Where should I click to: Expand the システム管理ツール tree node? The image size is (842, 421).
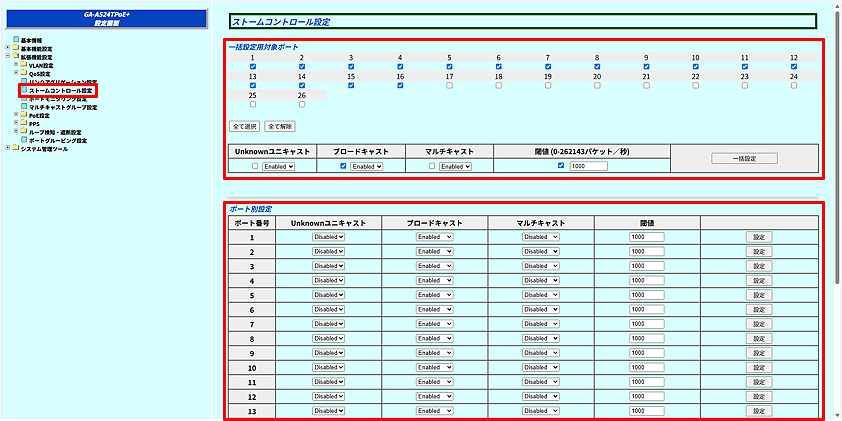point(7,148)
